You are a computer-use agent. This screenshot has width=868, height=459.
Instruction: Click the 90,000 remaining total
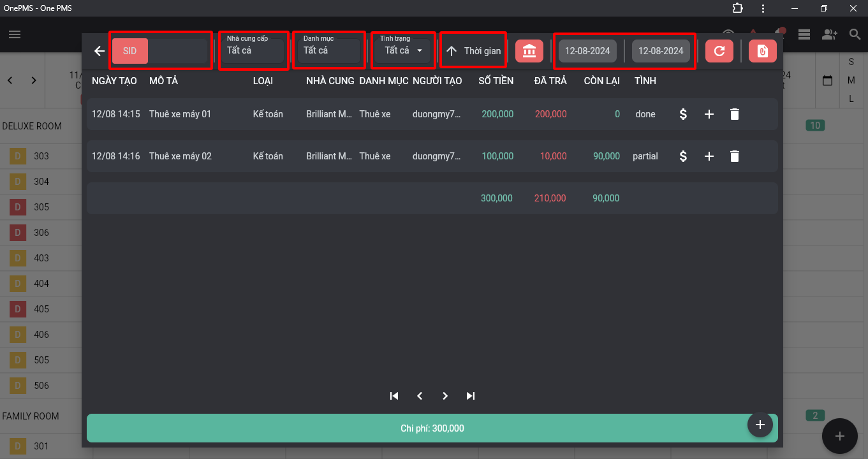(606, 198)
